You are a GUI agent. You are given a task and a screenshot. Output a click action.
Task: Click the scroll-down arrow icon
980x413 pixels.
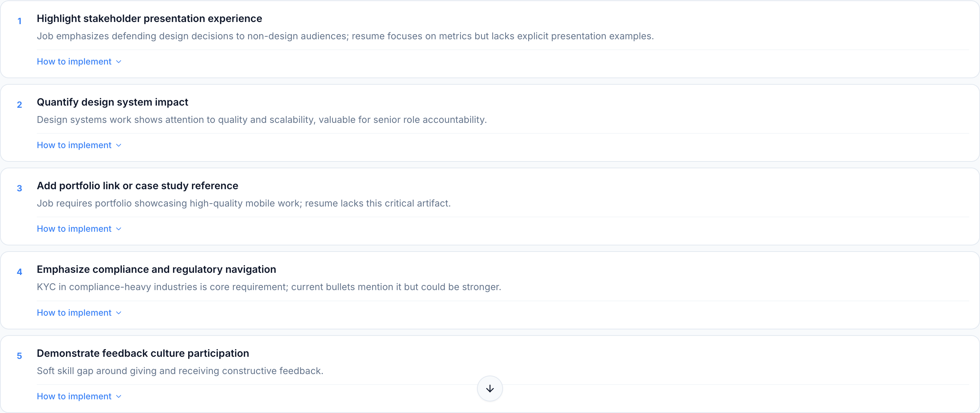coord(490,388)
